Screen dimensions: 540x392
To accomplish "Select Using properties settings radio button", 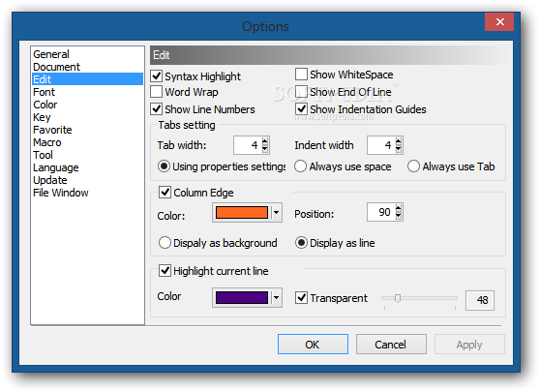I will (164, 166).
